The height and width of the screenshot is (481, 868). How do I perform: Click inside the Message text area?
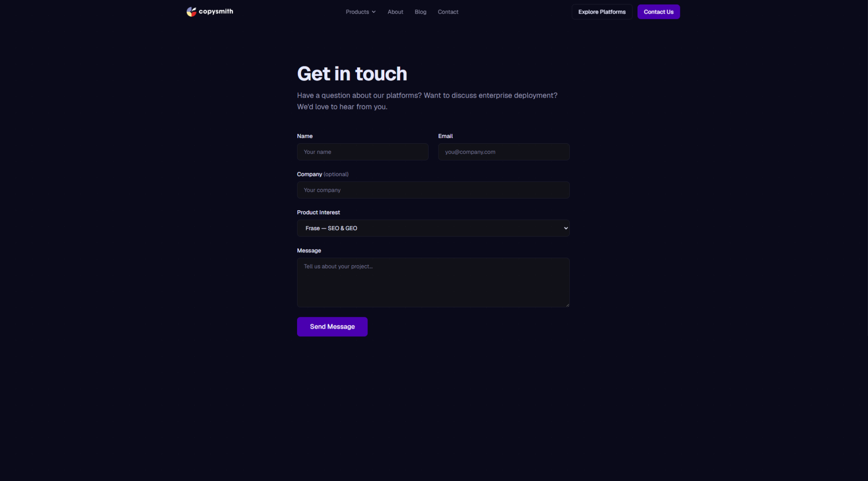click(433, 283)
